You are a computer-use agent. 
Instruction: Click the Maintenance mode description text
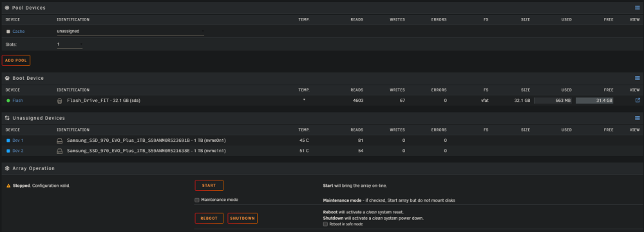tap(389, 200)
